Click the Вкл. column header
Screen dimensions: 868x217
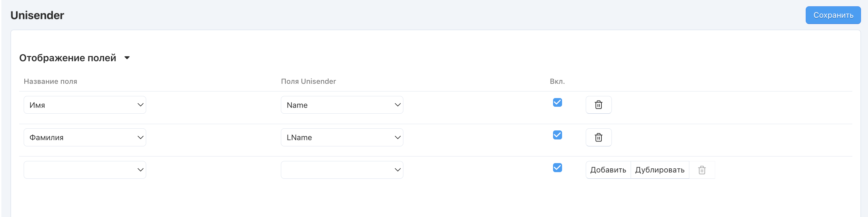[x=557, y=81]
